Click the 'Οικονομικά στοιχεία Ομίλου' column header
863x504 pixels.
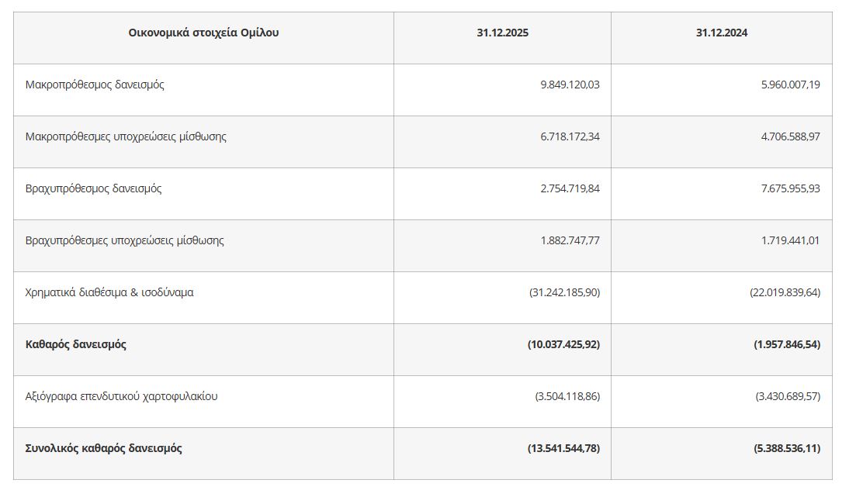[x=203, y=33]
